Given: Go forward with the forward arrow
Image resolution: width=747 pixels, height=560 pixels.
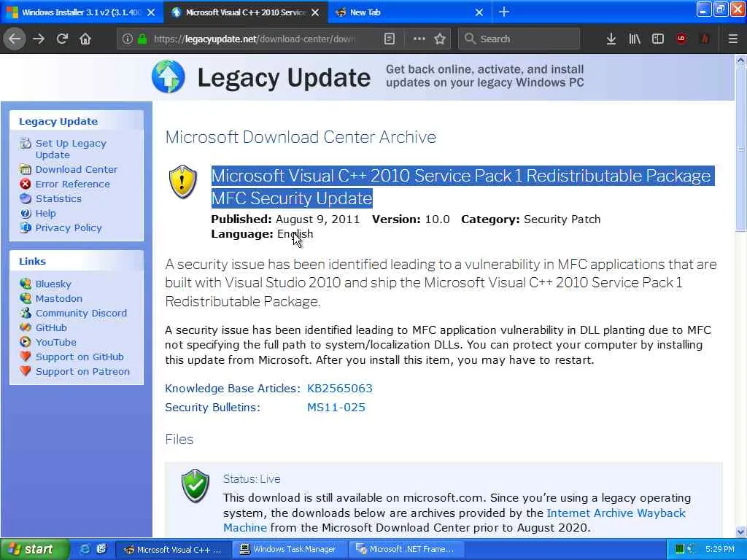Looking at the screenshot, I should tap(39, 39).
